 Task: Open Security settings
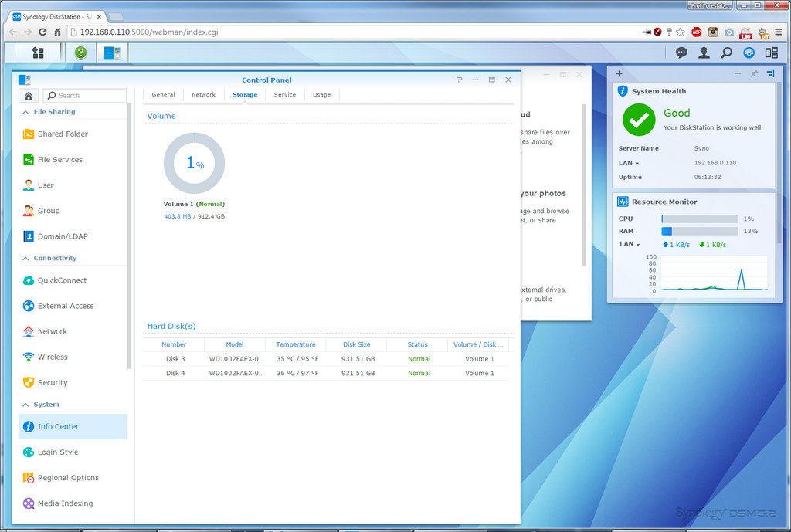[72, 383]
